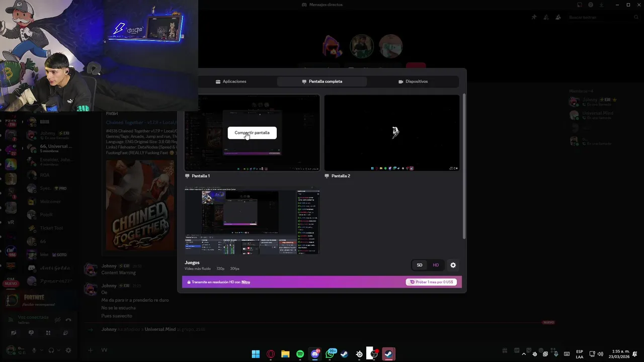Image resolution: width=644 pixels, height=362 pixels.
Task: Show hidden system tray icons
Action: pos(524,354)
